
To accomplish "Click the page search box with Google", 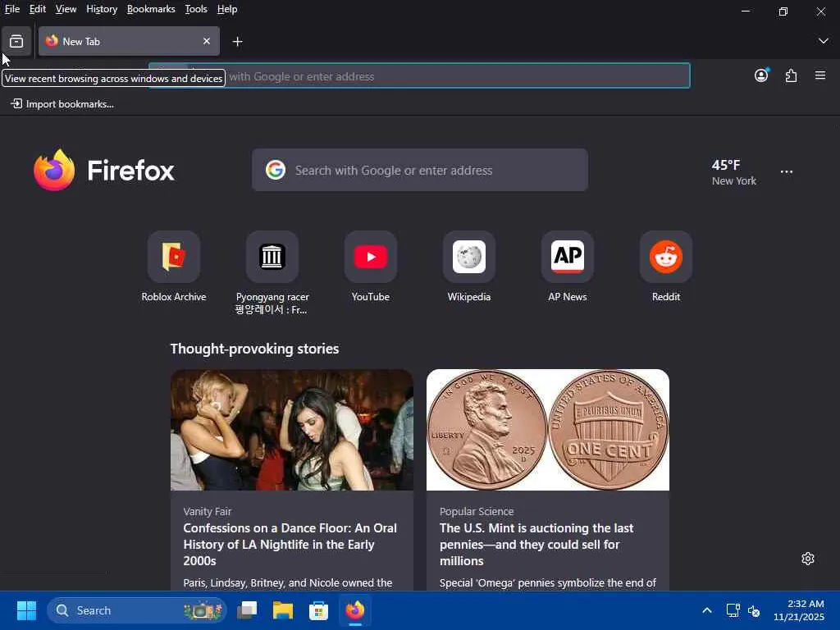I will pyautogui.click(x=420, y=171).
